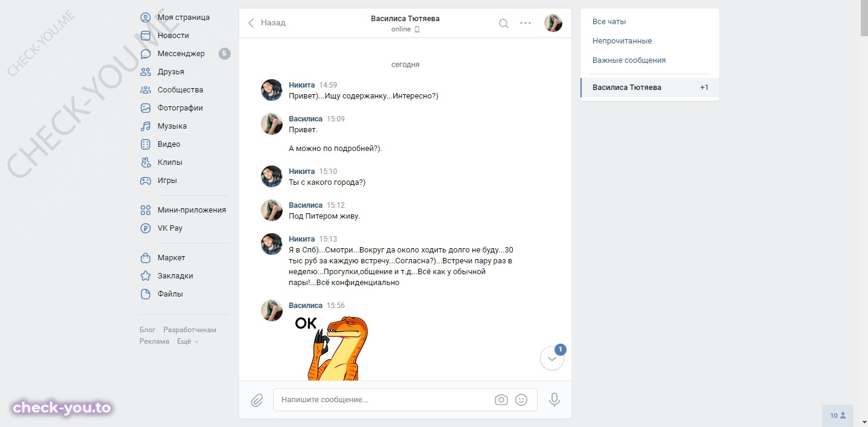Open the Музыка music note icon
The height and width of the screenshot is (427, 868).
click(146, 126)
